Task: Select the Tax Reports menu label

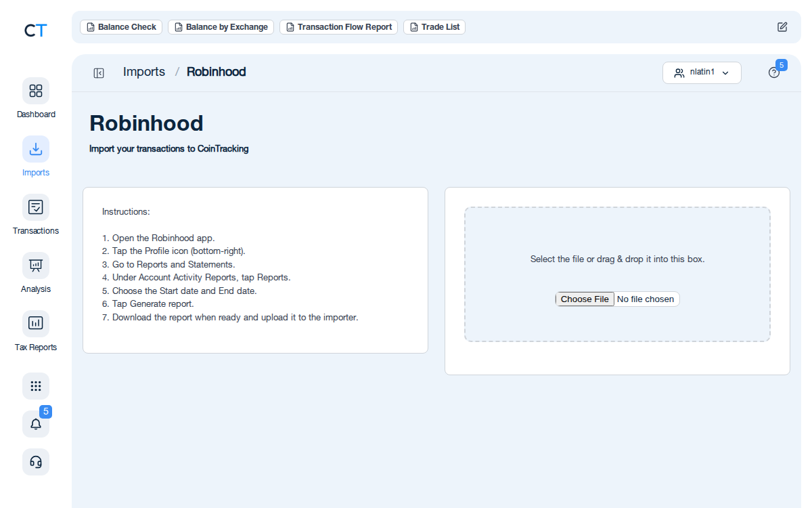Action: [x=36, y=347]
